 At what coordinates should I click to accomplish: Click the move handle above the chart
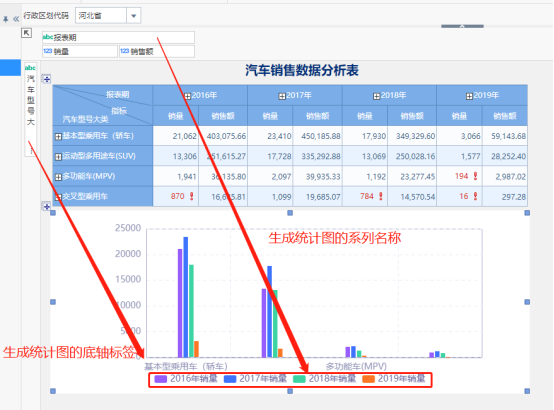click(47, 206)
